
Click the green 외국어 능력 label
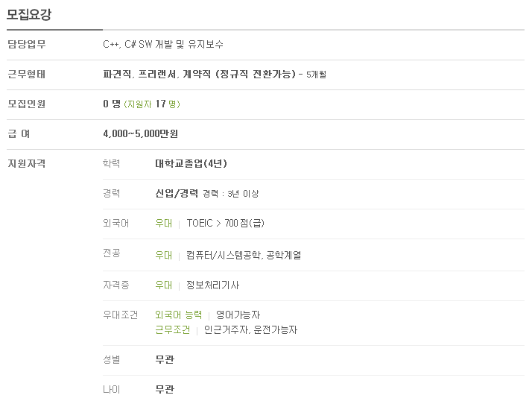pyautogui.click(x=179, y=315)
